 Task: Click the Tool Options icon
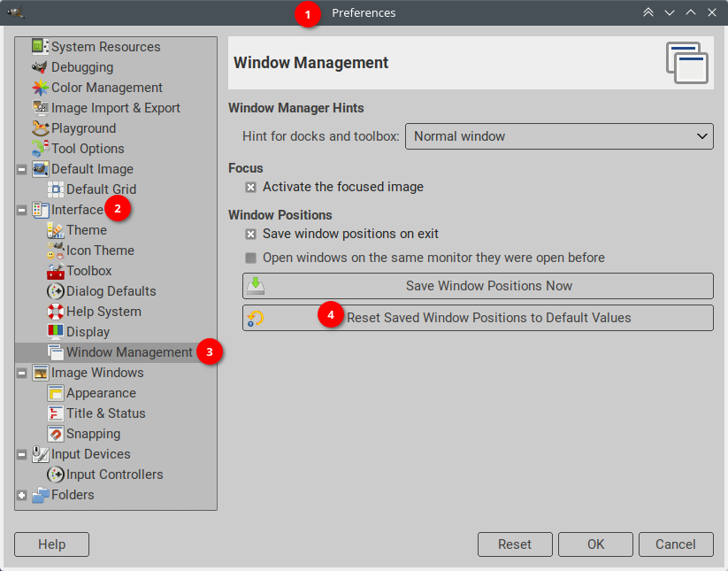(x=40, y=149)
